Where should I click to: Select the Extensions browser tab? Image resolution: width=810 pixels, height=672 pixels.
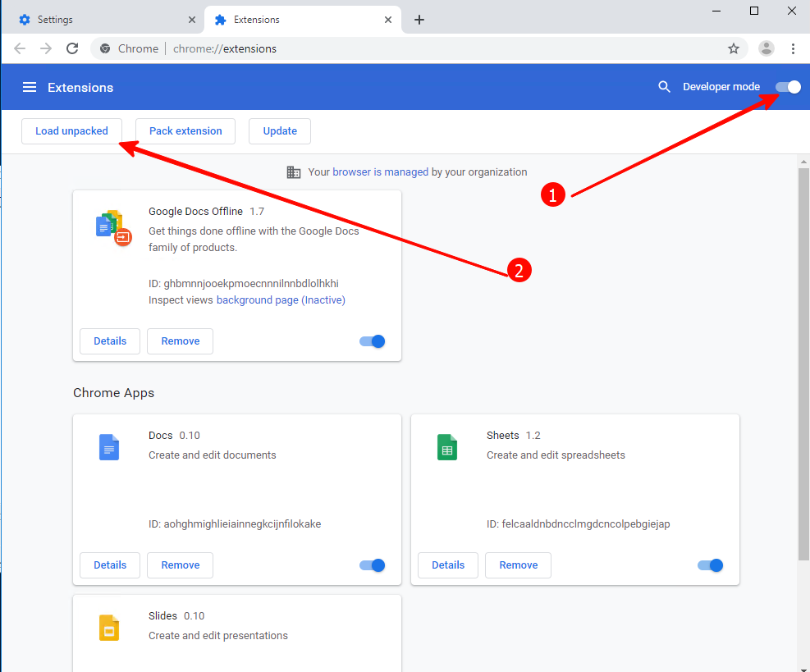303,20
